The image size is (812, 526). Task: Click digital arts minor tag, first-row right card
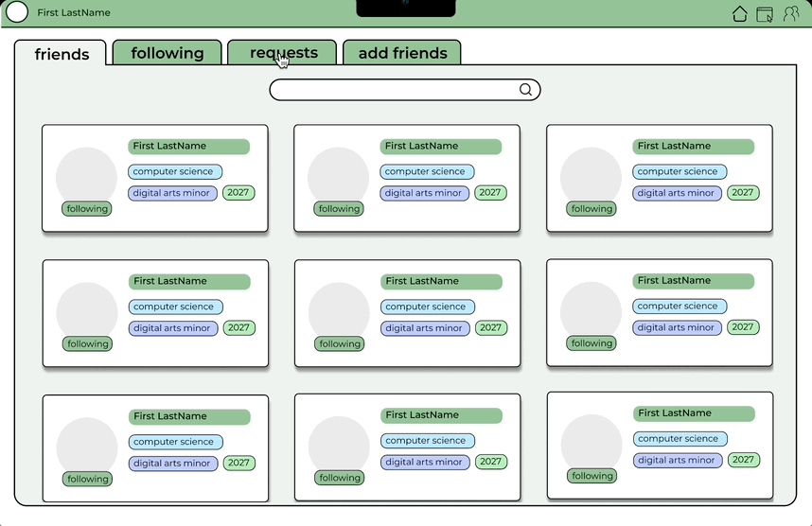click(677, 193)
